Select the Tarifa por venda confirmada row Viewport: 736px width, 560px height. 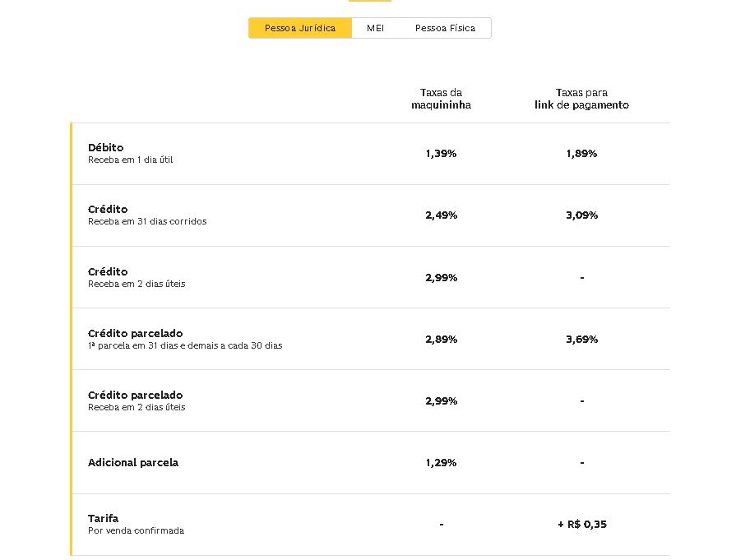[371, 525]
